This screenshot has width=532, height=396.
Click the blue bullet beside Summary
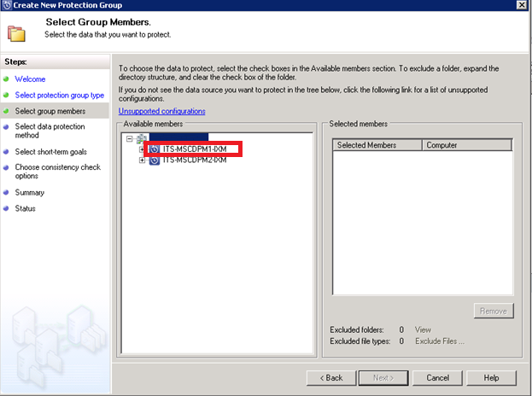[x=6, y=193]
